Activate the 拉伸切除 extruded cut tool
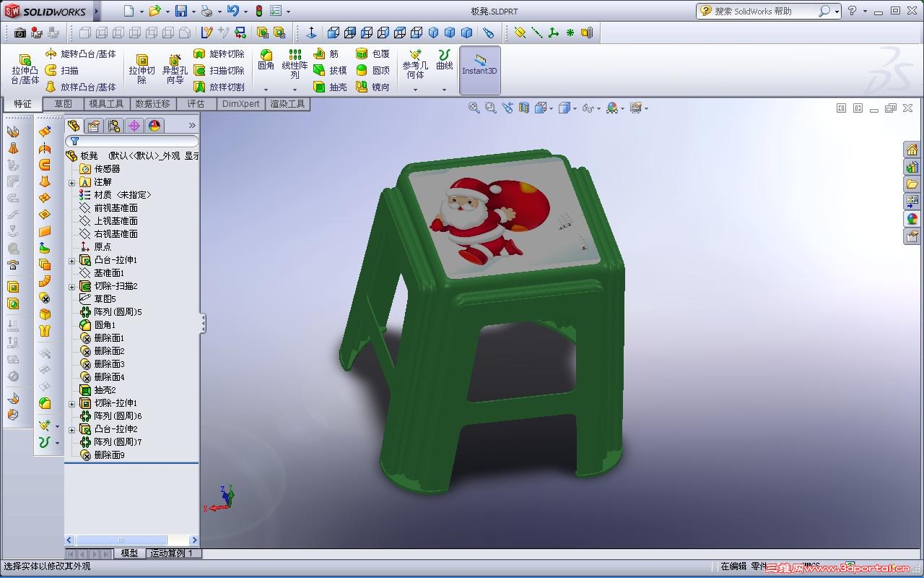The width and height of the screenshot is (924, 578). point(142,70)
